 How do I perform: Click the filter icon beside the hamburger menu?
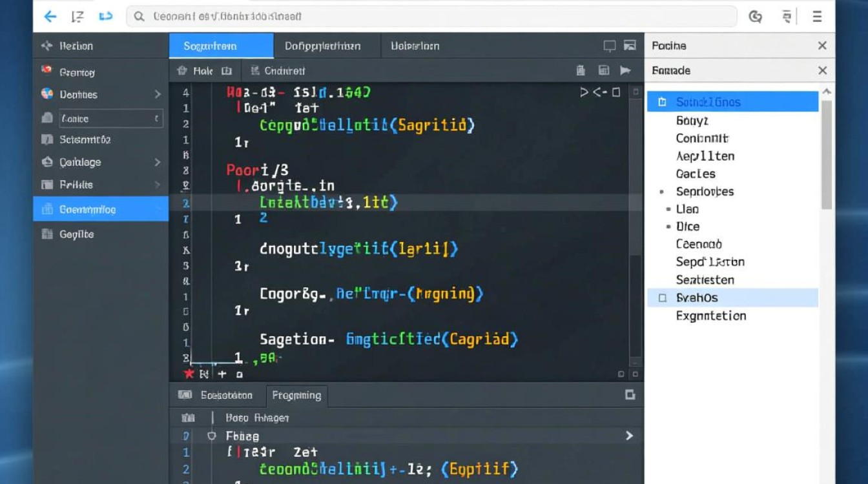787,17
